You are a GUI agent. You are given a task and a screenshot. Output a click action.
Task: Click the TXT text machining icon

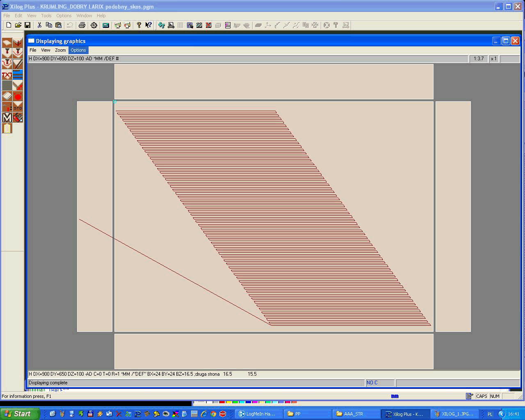point(7,75)
